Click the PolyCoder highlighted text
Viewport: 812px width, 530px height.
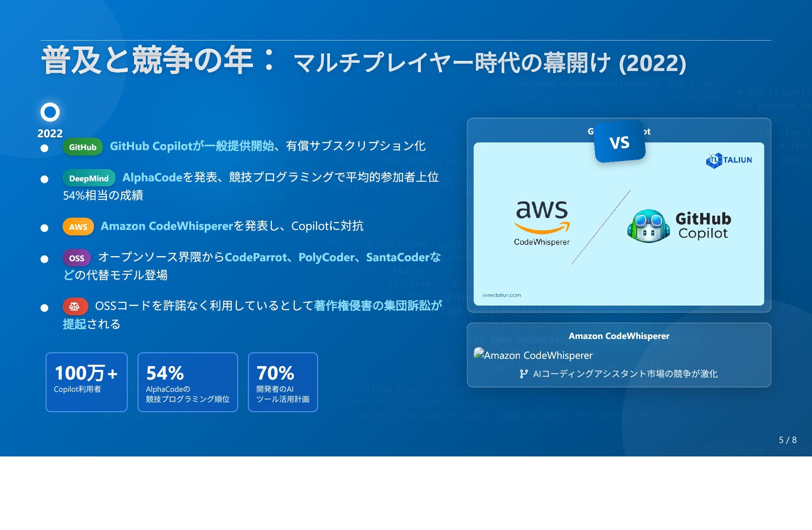pyautogui.click(x=326, y=257)
